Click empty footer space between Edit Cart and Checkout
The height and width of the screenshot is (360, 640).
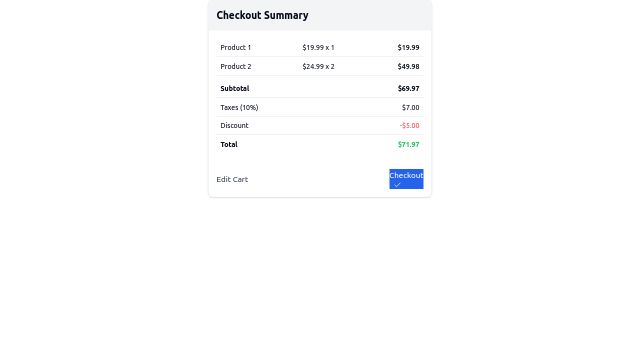[x=318, y=179]
